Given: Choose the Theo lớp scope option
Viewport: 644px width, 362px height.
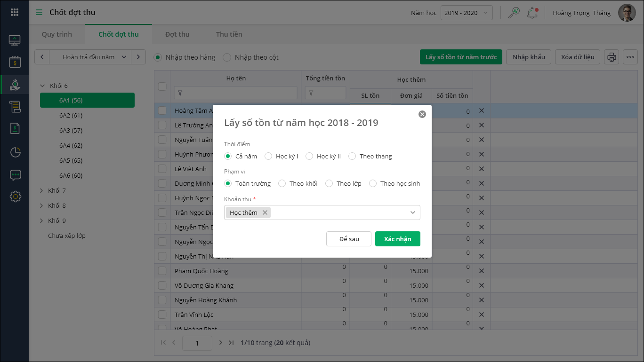Looking at the screenshot, I should [330, 183].
